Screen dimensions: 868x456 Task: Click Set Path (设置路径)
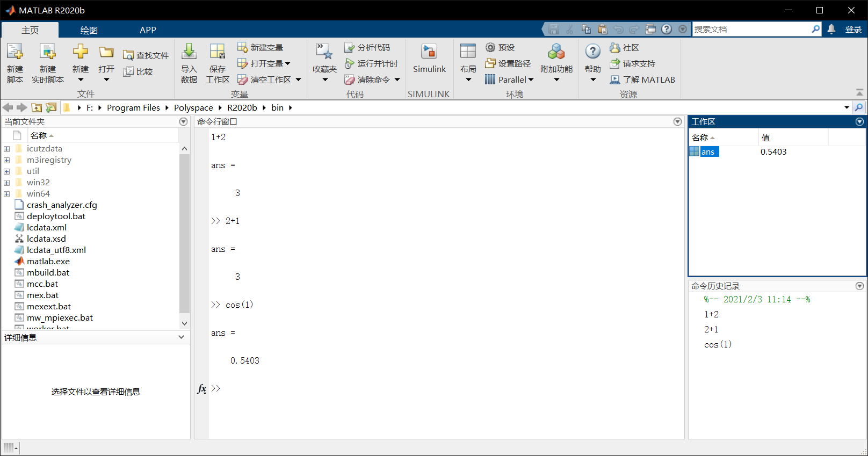coord(508,63)
